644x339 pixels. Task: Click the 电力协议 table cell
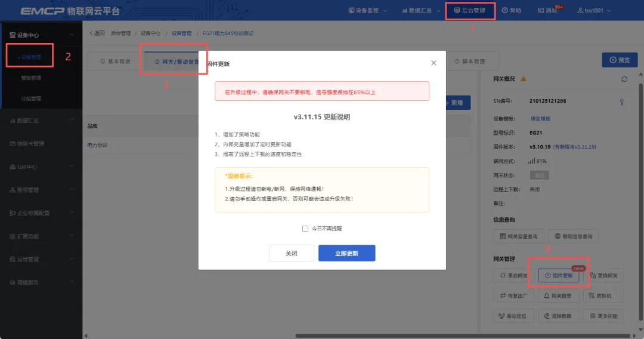pyautogui.click(x=97, y=145)
